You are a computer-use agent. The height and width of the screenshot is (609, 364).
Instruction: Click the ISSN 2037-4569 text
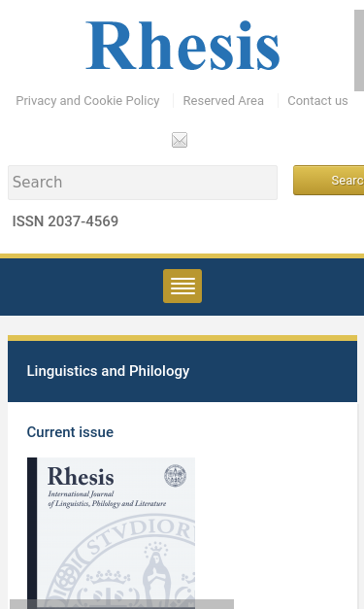tap(65, 221)
